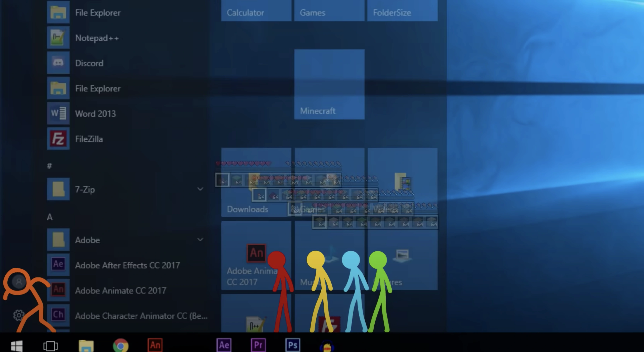
Task: Open FileZilla in the app list
Action: pos(89,139)
